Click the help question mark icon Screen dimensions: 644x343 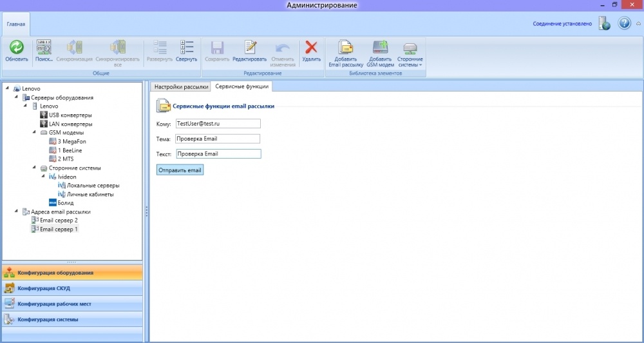624,23
